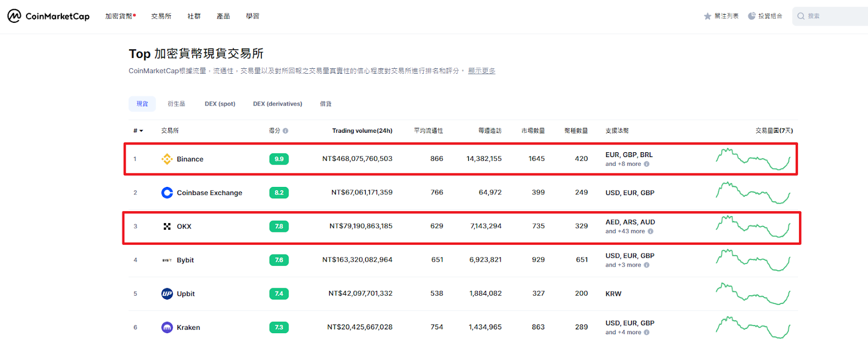The image size is (868, 344).
Task: Click the 關注列表 watchlist link
Action: [726, 16]
